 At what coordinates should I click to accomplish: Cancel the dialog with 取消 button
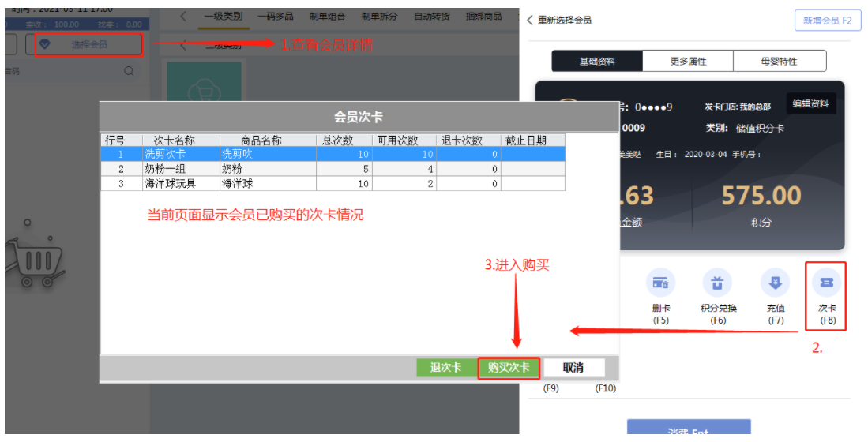[x=573, y=368]
